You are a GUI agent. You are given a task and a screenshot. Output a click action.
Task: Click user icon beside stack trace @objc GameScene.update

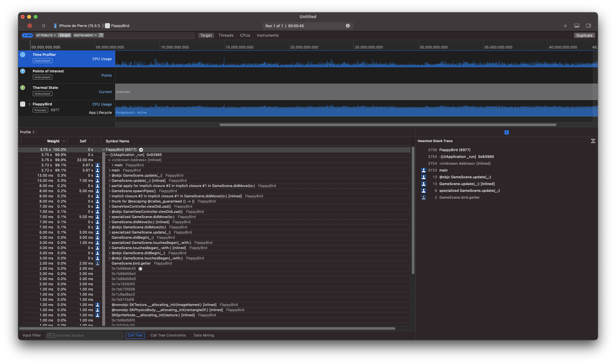point(423,177)
